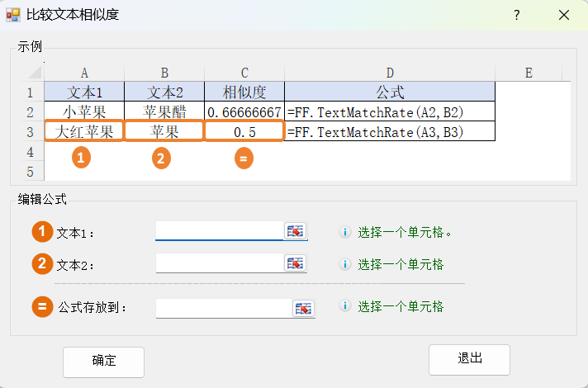Click the info icon beside the 文本2 hint
The width and height of the screenshot is (588, 388).
click(346, 265)
